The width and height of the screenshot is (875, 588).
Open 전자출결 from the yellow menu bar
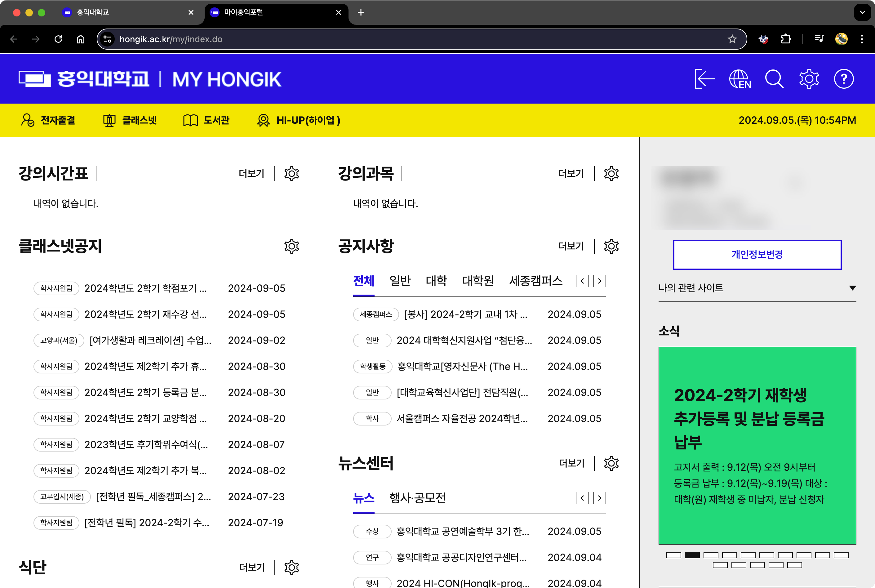click(x=48, y=120)
